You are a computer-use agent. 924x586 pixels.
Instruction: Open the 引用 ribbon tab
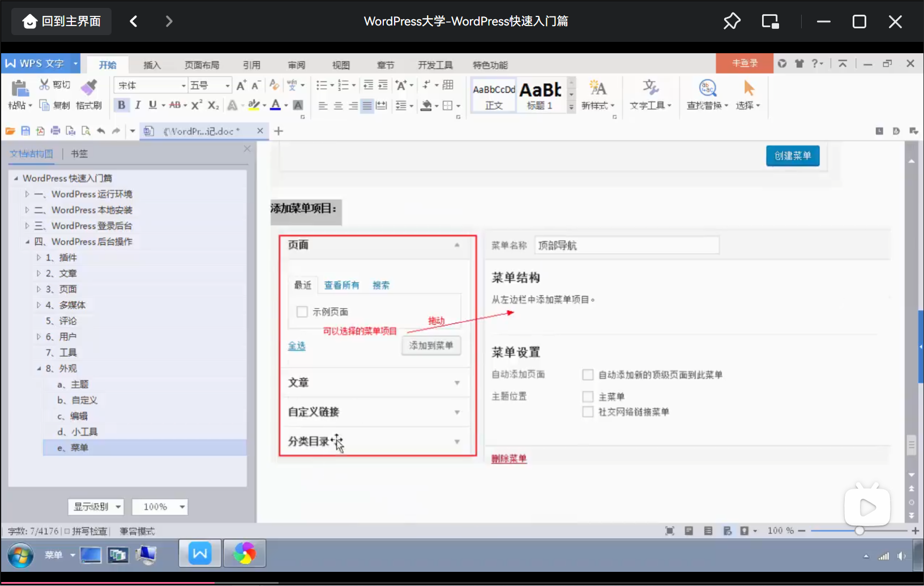pyautogui.click(x=252, y=65)
